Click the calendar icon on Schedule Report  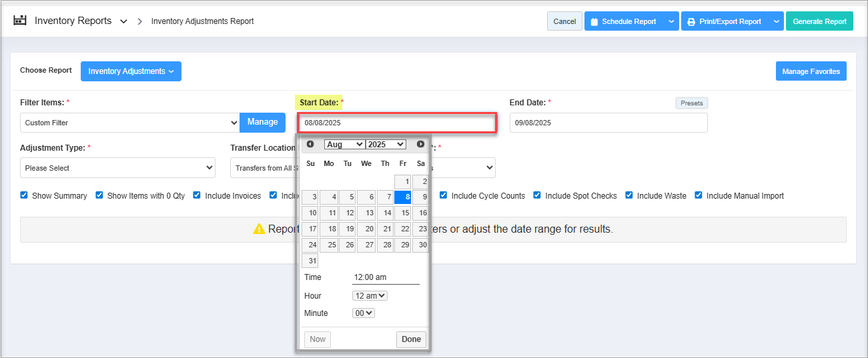point(594,21)
